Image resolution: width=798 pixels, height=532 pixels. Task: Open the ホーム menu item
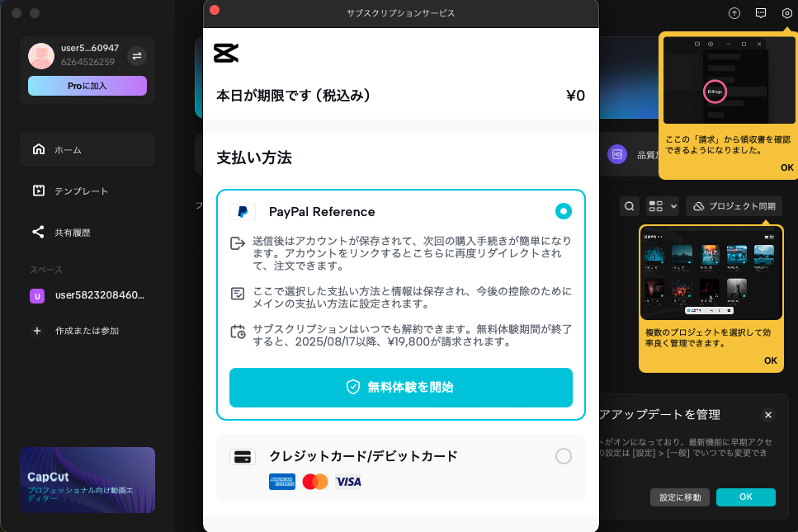pos(87,149)
